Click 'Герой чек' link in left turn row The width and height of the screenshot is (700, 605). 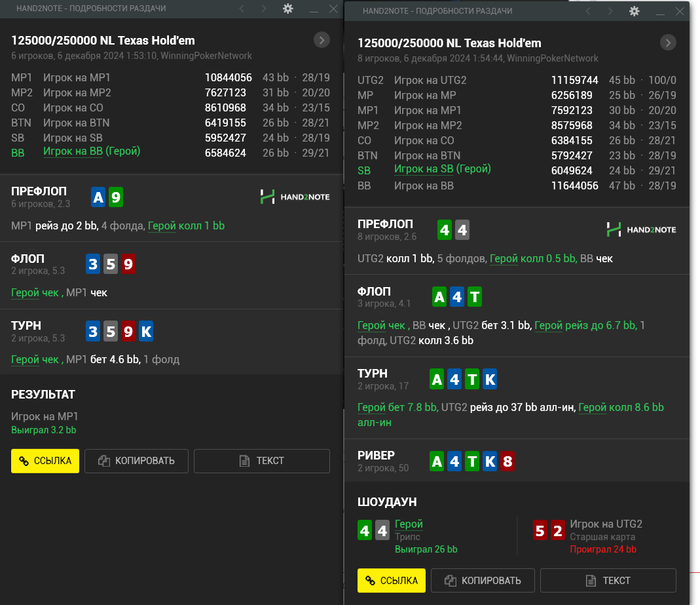pos(35,359)
